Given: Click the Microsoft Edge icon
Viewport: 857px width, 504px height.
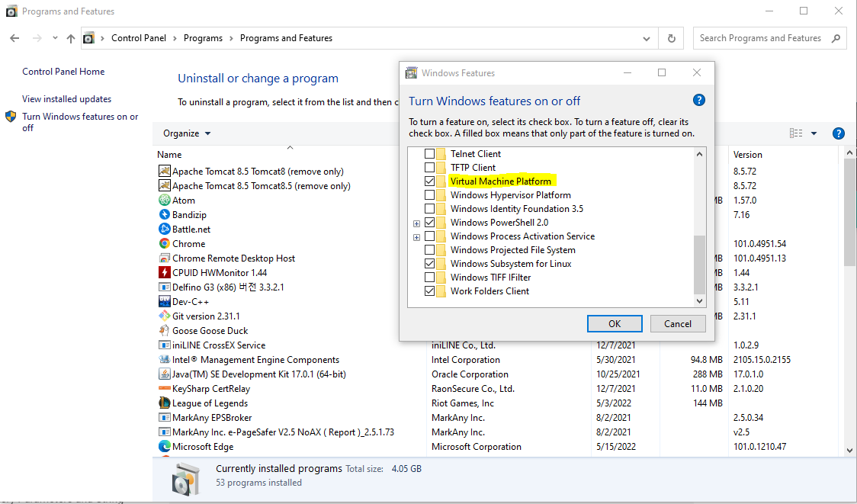Looking at the screenshot, I should [x=164, y=446].
